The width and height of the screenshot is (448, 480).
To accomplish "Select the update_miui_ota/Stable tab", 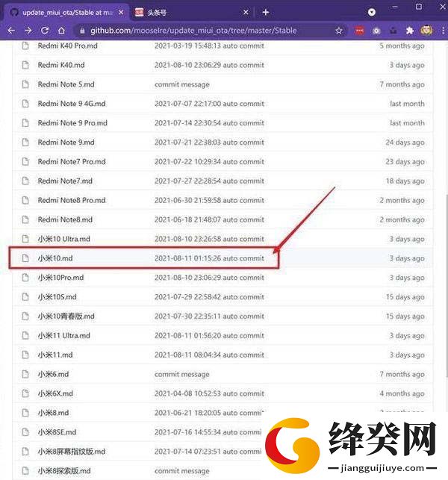I will (x=66, y=12).
